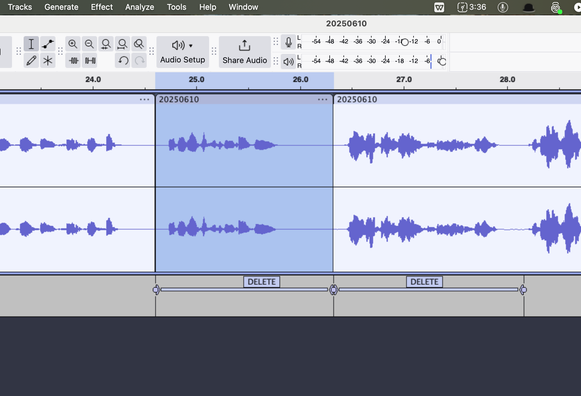Click the upper channel waveform of the selected clip
The width and height of the screenshot is (581, 396).
[244, 145]
